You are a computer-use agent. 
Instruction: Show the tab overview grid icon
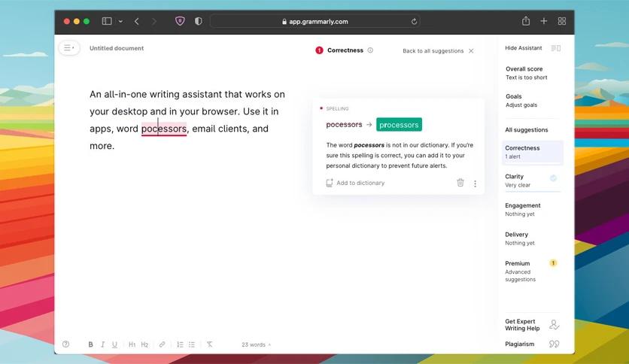[561, 21]
